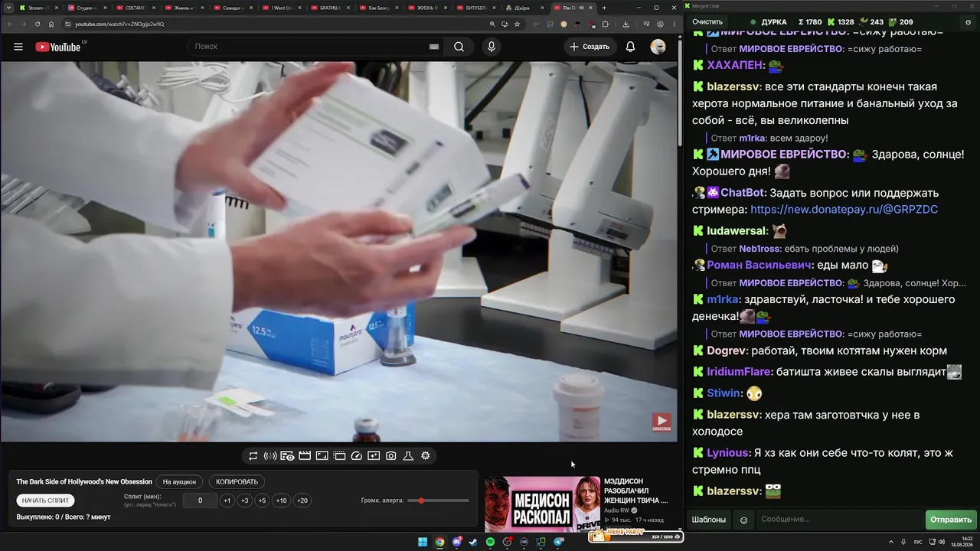
Task: Switch to the 'Stream' browser tab
Action: tap(38, 8)
